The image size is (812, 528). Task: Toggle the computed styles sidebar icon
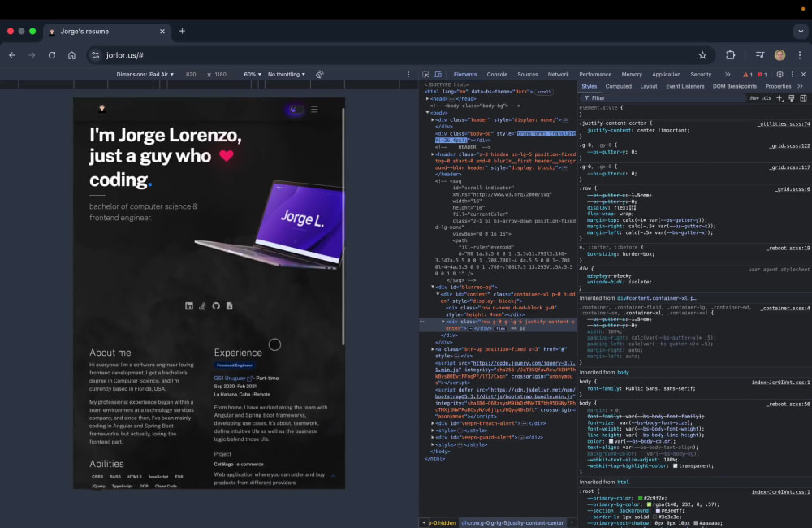pyautogui.click(x=803, y=98)
